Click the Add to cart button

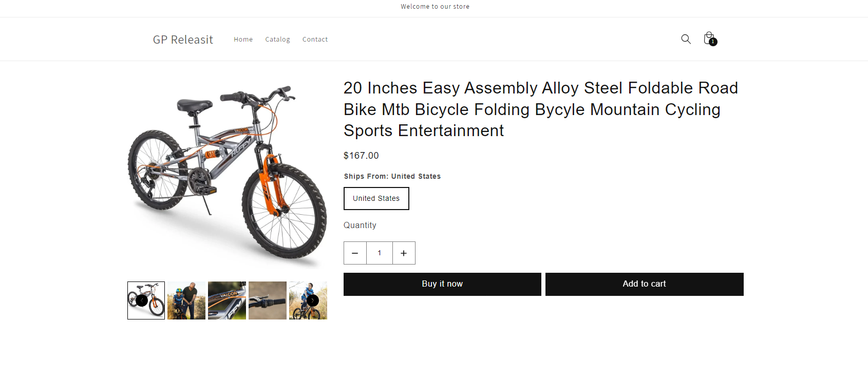644,284
